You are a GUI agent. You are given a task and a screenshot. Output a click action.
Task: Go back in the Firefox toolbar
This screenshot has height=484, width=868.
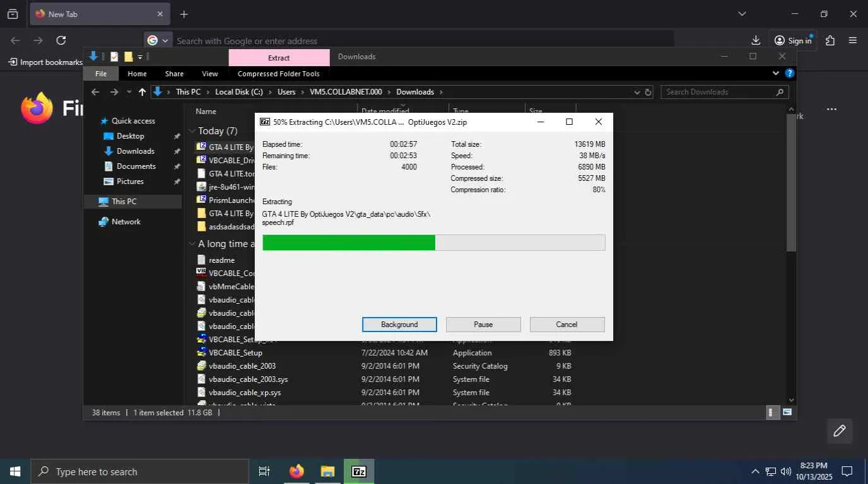[15, 40]
